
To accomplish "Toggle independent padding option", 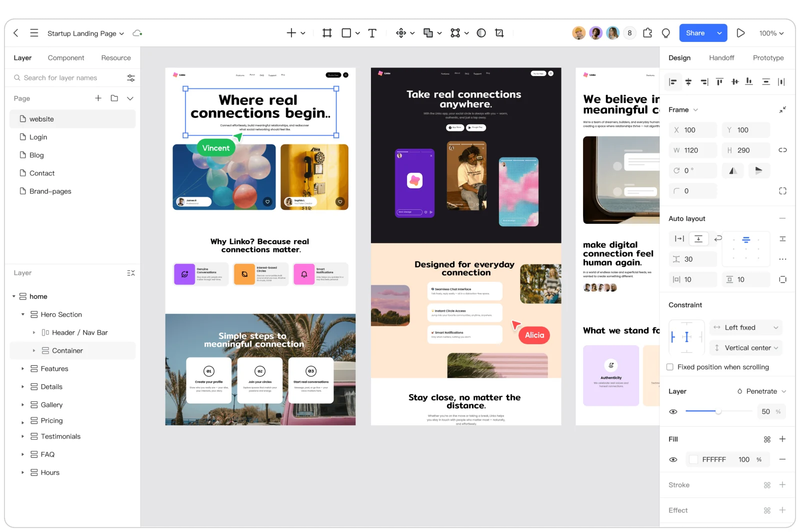I will tap(782, 280).
